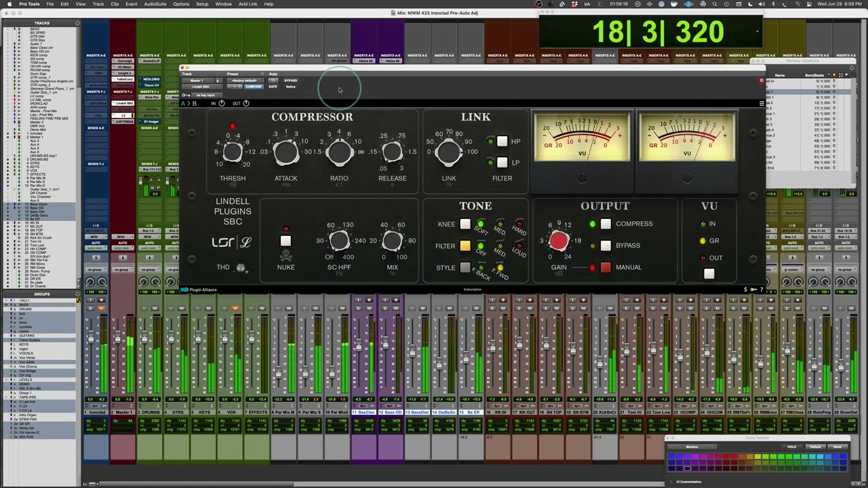Click the '2 Master 1' track name in mixer
Image resolution: width=868 pixels, height=488 pixels.
click(x=123, y=412)
